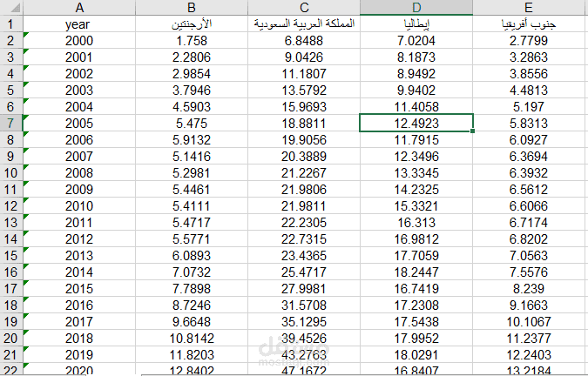
Task: Select cell with value 7.0204
Action: 416,40
